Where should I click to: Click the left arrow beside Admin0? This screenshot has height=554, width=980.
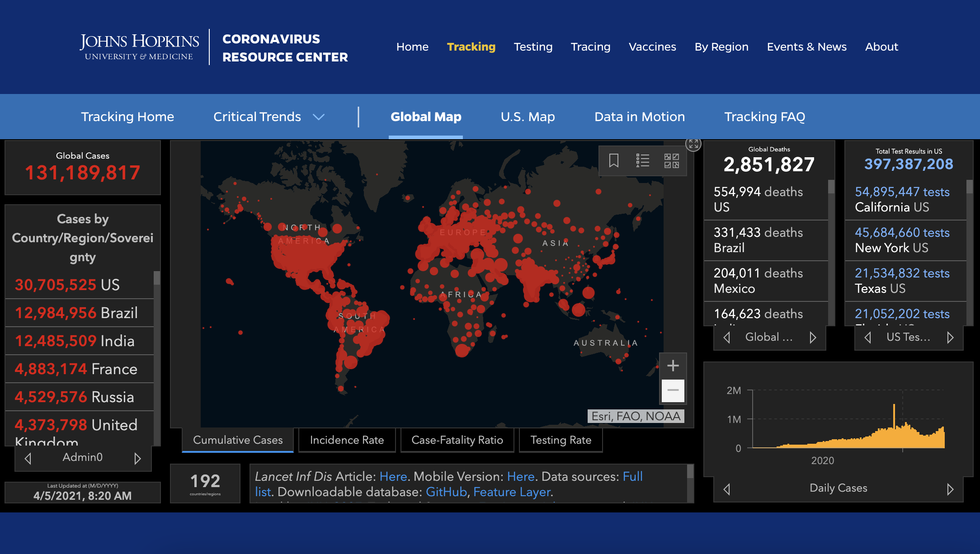tap(28, 458)
